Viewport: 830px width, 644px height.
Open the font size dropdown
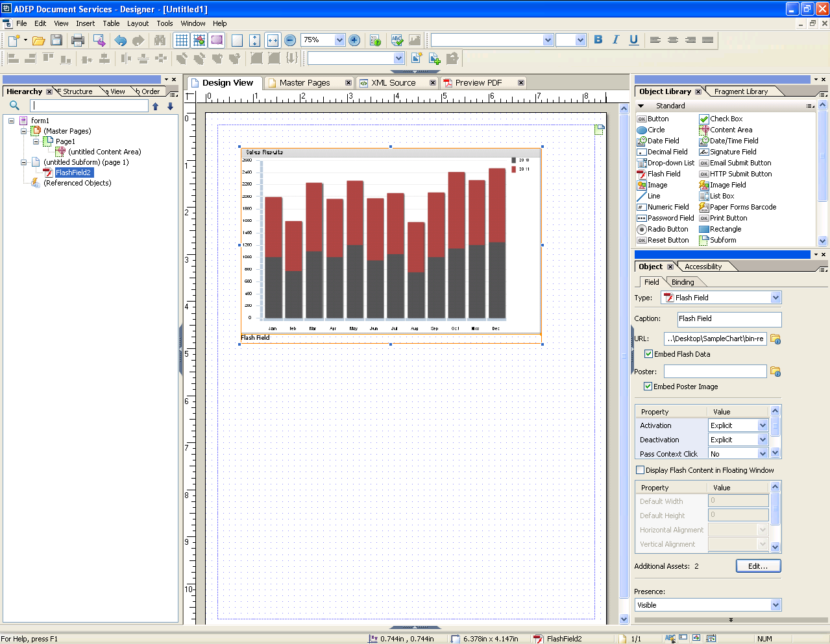[x=580, y=40]
